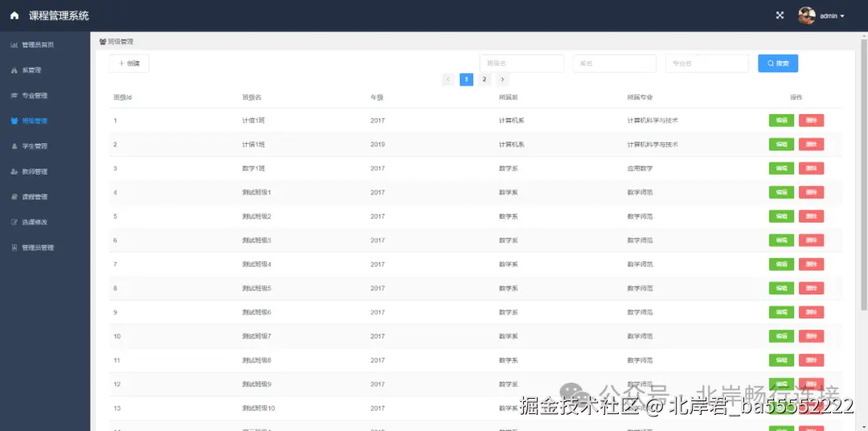Edit the 2019 计信1班 row
868x431 pixels.
pyautogui.click(x=781, y=144)
